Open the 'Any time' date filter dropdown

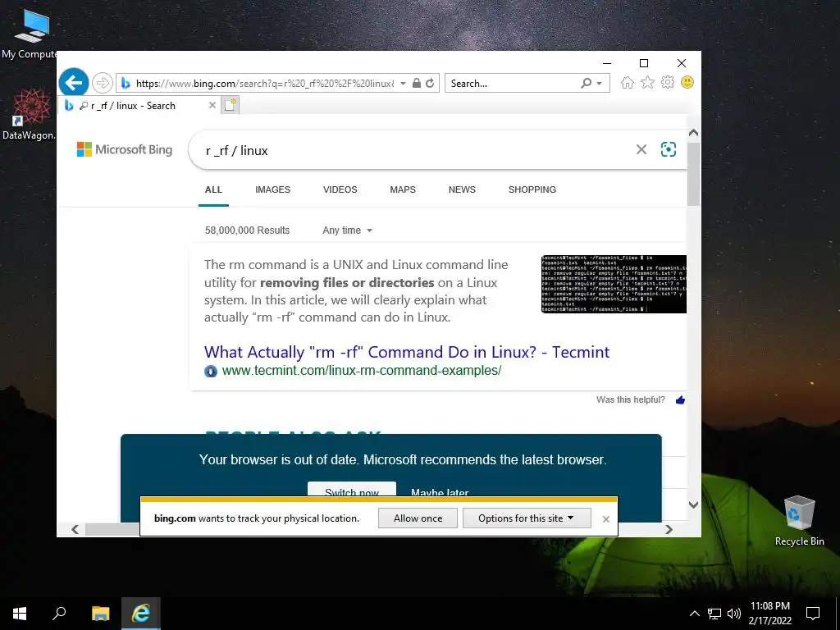[347, 231]
